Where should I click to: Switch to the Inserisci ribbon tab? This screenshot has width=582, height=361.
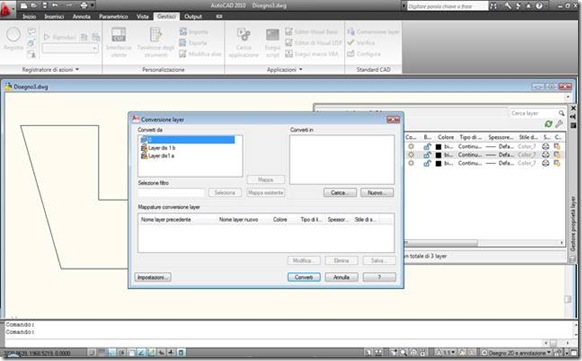click(54, 16)
